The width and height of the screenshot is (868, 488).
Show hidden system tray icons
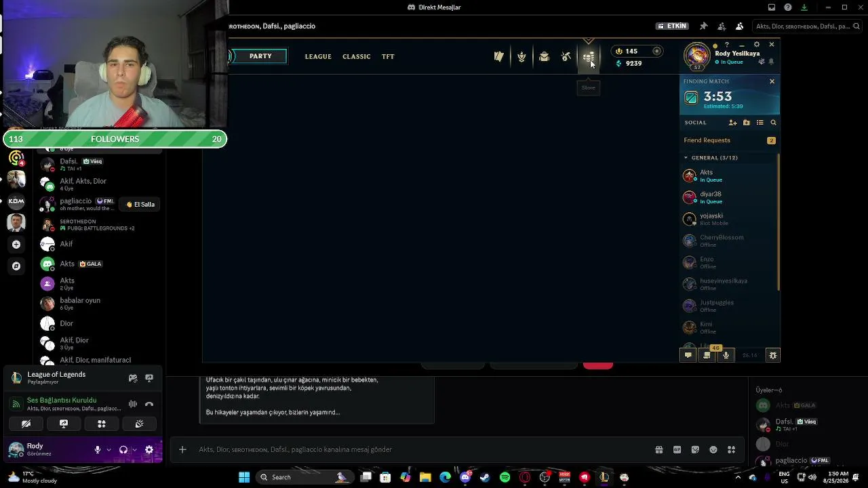click(x=738, y=477)
